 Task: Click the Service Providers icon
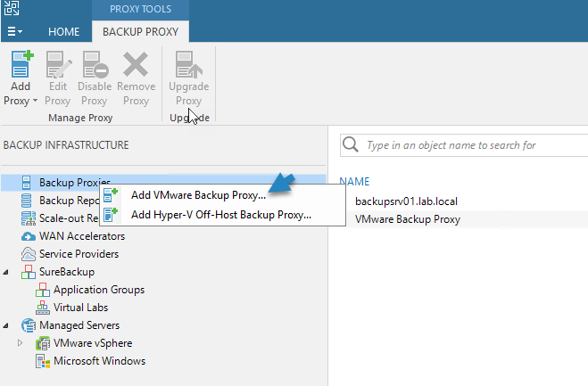[29, 254]
